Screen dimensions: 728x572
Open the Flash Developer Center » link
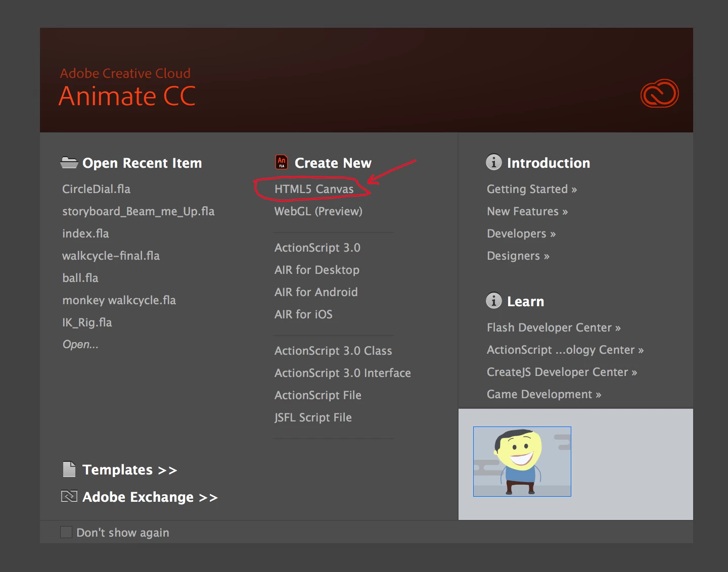point(554,327)
